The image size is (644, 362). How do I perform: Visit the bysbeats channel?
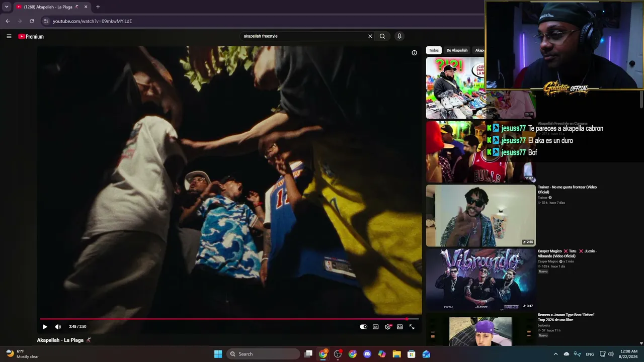tap(544, 325)
